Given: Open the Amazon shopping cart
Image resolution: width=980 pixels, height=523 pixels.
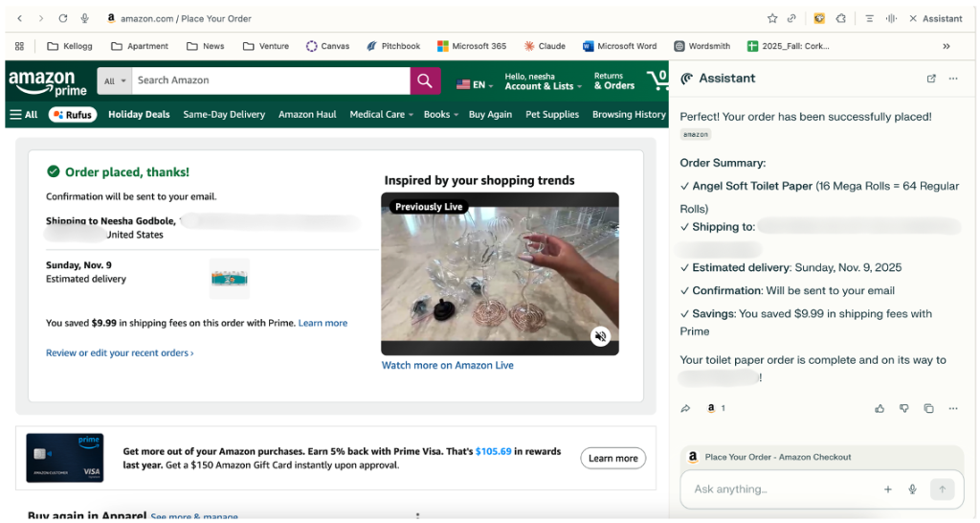Looking at the screenshot, I should (x=657, y=80).
